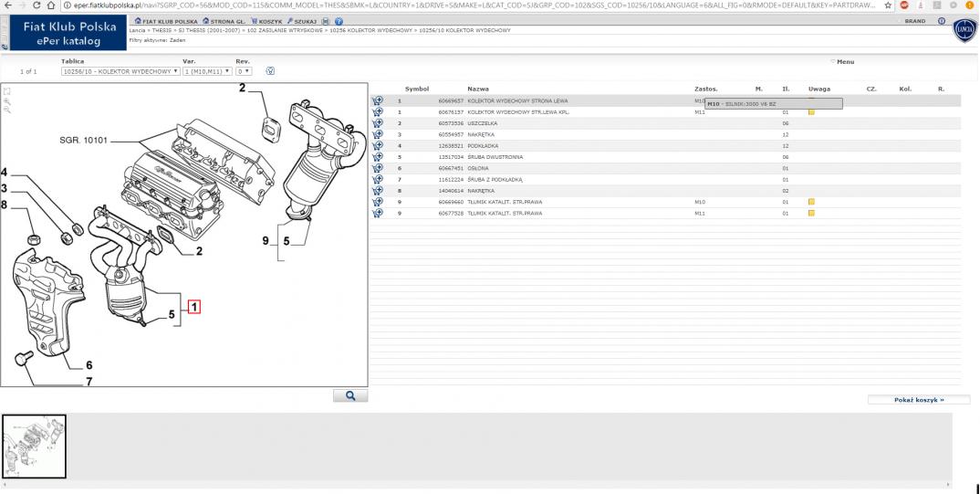Open the Var. dropdown 1 (M10,M11)

(x=207, y=71)
